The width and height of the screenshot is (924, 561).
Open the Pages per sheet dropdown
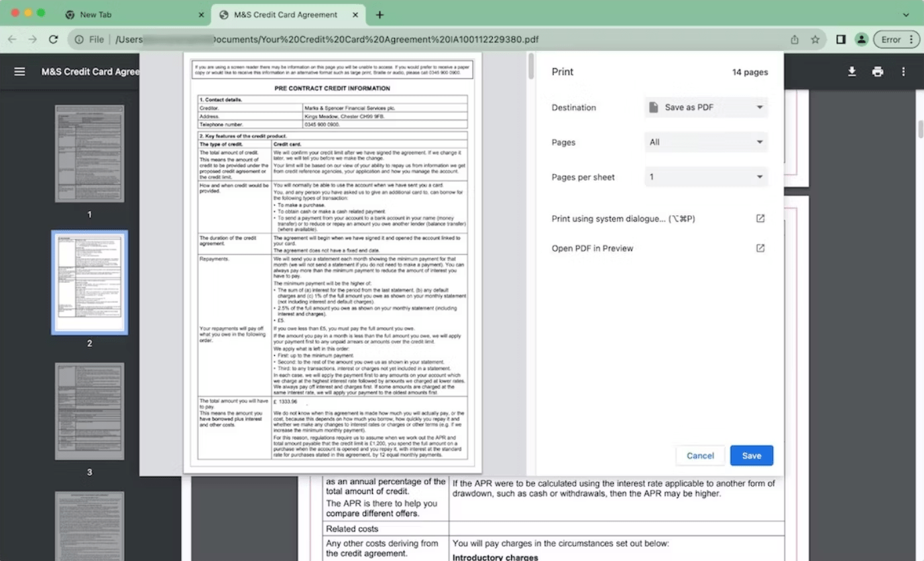(x=705, y=176)
